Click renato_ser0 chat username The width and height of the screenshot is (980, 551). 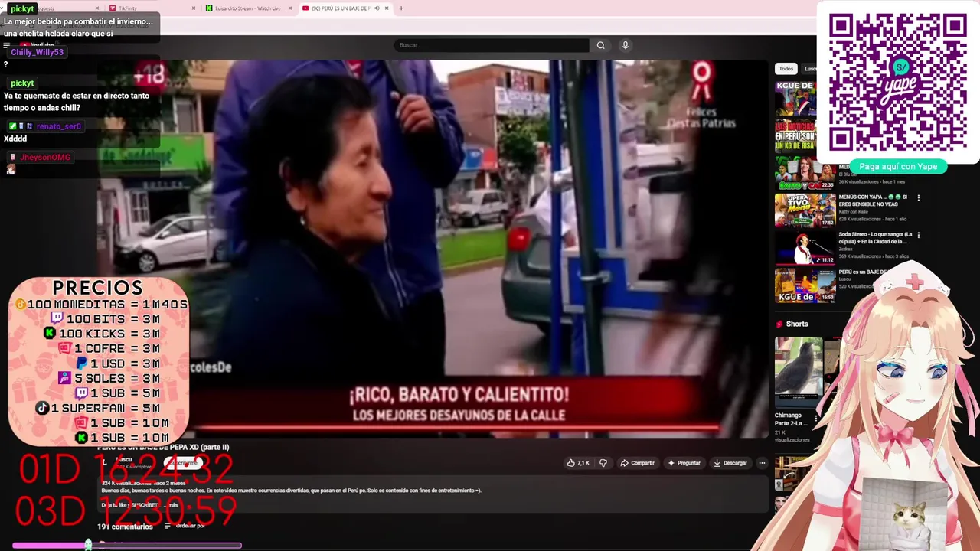[x=58, y=126]
